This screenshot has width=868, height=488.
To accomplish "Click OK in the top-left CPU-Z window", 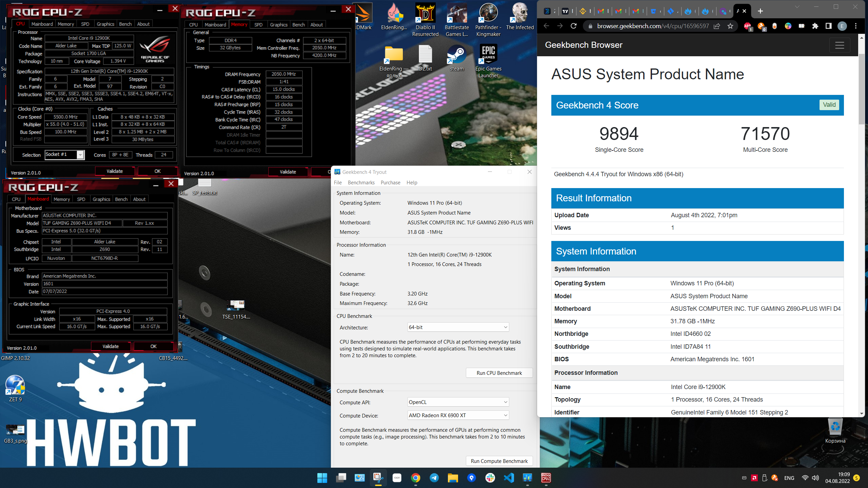I will [157, 171].
